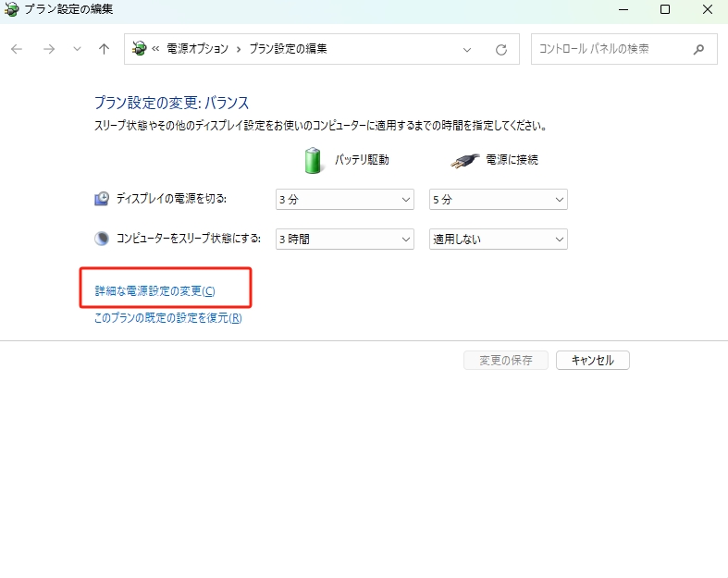Open battery display-off dropdown showing 3 分
Viewport: 728px width, 578px height.
pos(344,199)
